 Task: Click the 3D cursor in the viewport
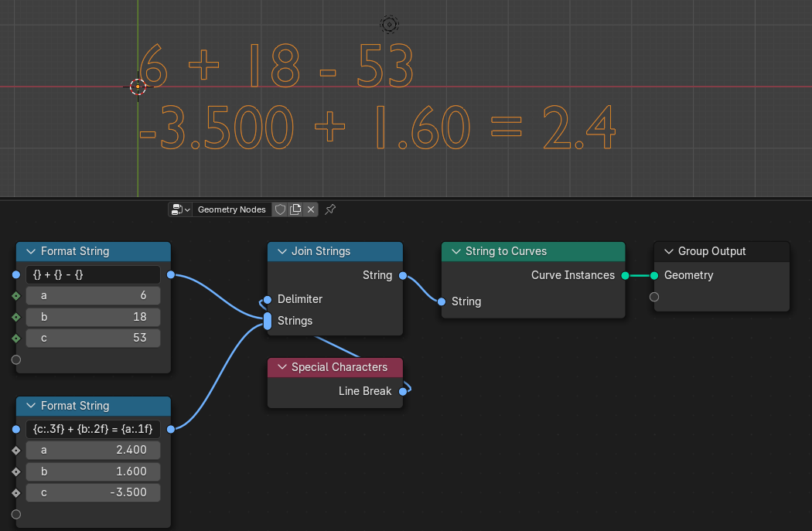(x=138, y=87)
